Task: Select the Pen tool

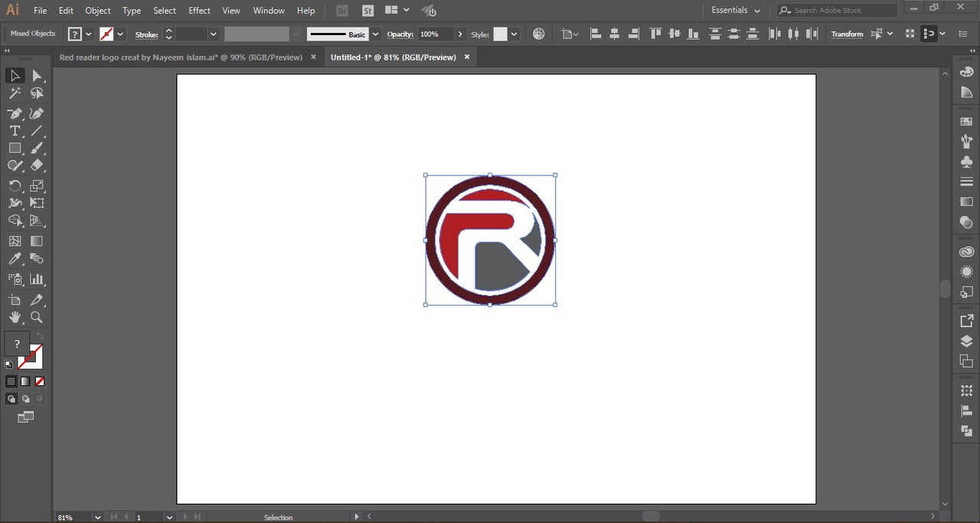Action: pos(15,113)
